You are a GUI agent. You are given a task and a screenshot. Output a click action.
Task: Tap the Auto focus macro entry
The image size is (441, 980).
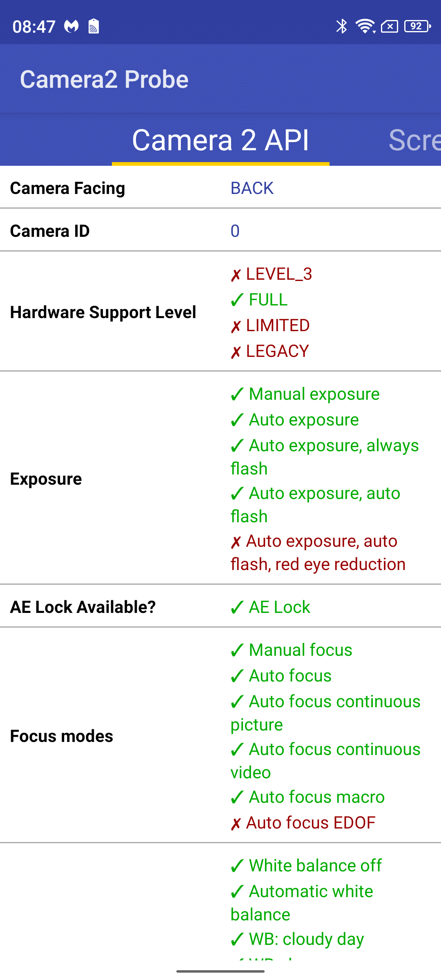(x=307, y=797)
